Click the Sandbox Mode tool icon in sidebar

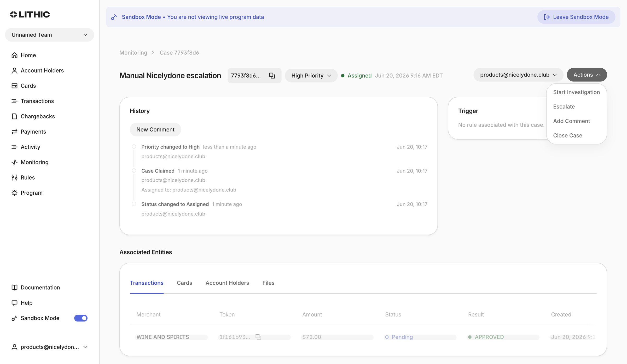pos(14,318)
